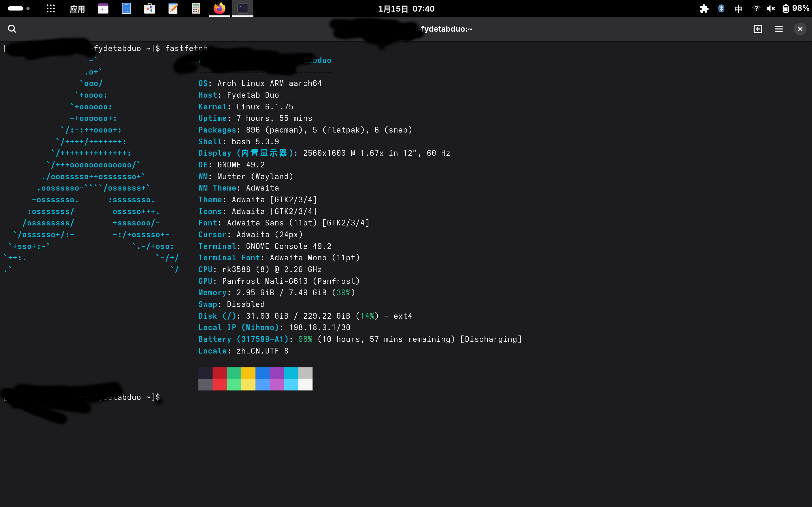Click the Terminal Font: Adwaita Mono line
812x507 pixels.
click(x=279, y=257)
